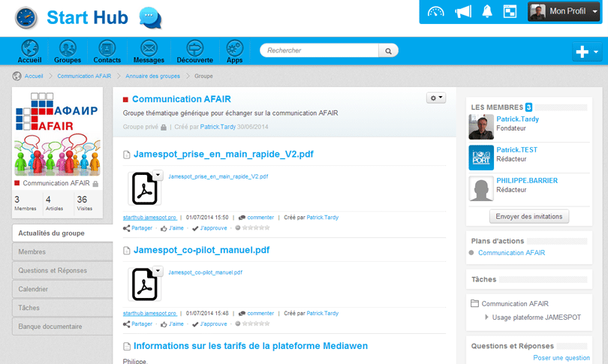Viewport: 608px width, 364px height.
Task: Open Découverte signpost in navigation bar
Action: [194, 52]
